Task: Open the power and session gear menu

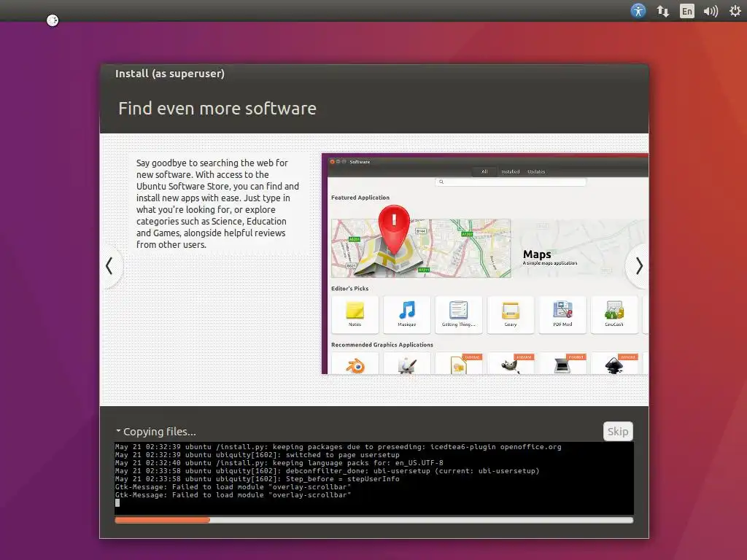Action: coord(735,11)
